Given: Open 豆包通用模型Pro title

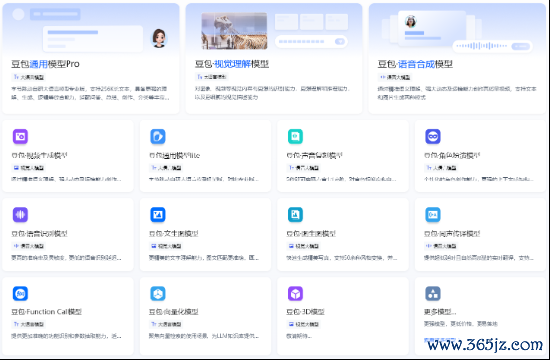Looking at the screenshot, I should (45, 64).
